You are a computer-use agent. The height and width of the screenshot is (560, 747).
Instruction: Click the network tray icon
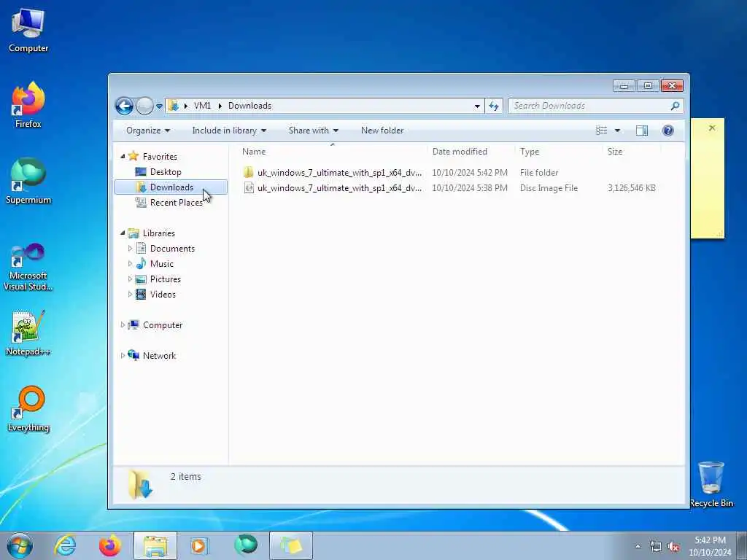point(656,547)
